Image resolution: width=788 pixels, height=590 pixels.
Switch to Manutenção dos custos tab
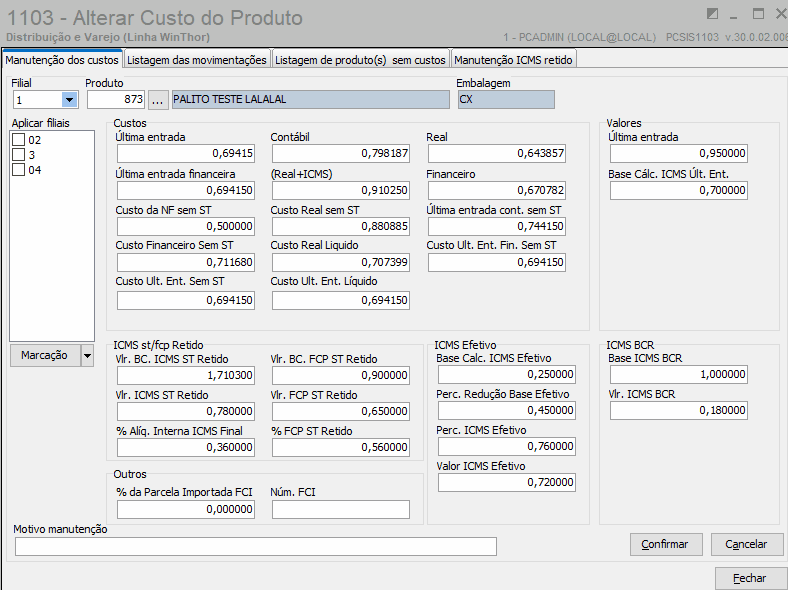[62, 60]
